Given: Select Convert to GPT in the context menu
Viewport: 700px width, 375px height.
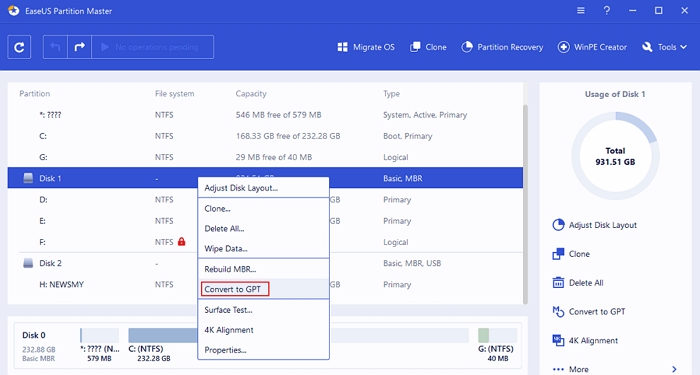Looking at the screenshot, I should tap(263, 289).
